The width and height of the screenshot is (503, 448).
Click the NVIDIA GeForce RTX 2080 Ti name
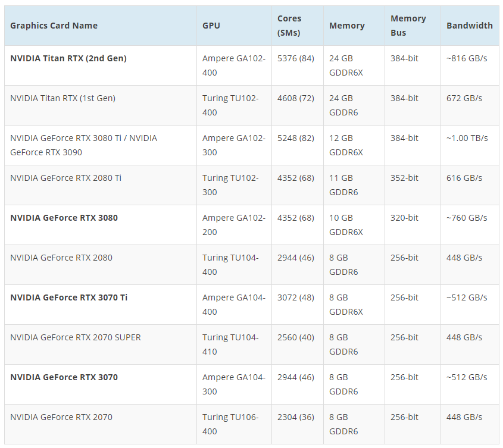pos(65,178)
